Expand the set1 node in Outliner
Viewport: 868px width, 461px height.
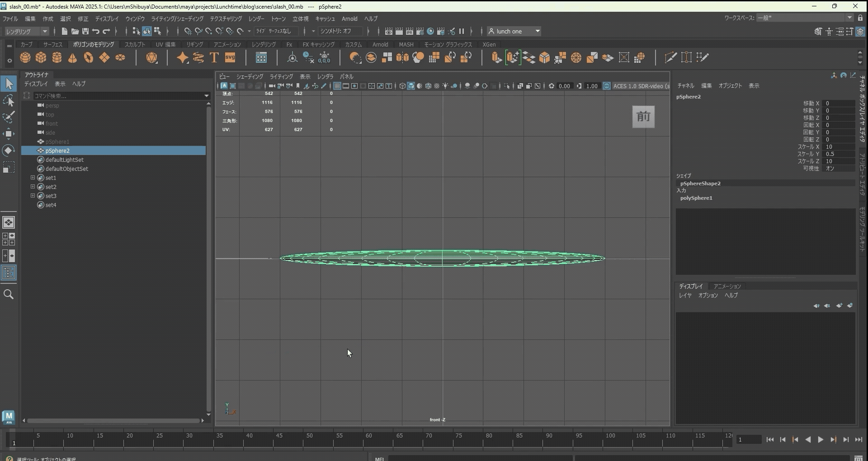(x=33, y=178)
